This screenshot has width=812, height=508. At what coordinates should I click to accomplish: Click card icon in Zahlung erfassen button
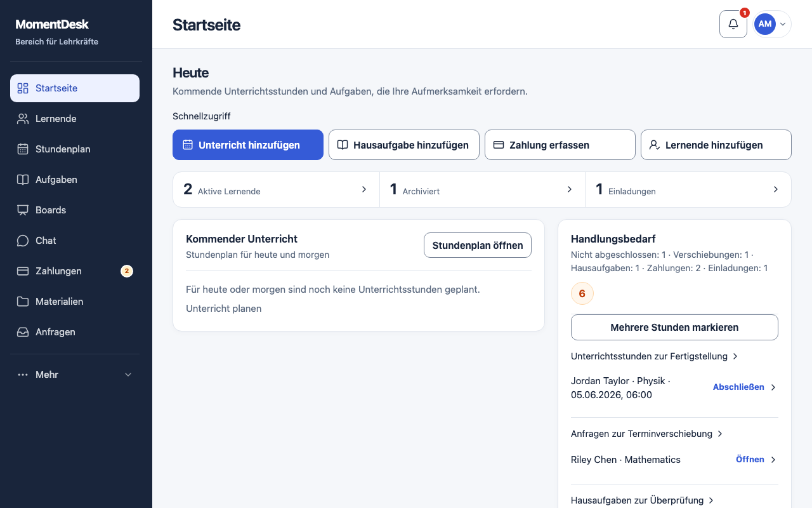pos(499,145)
